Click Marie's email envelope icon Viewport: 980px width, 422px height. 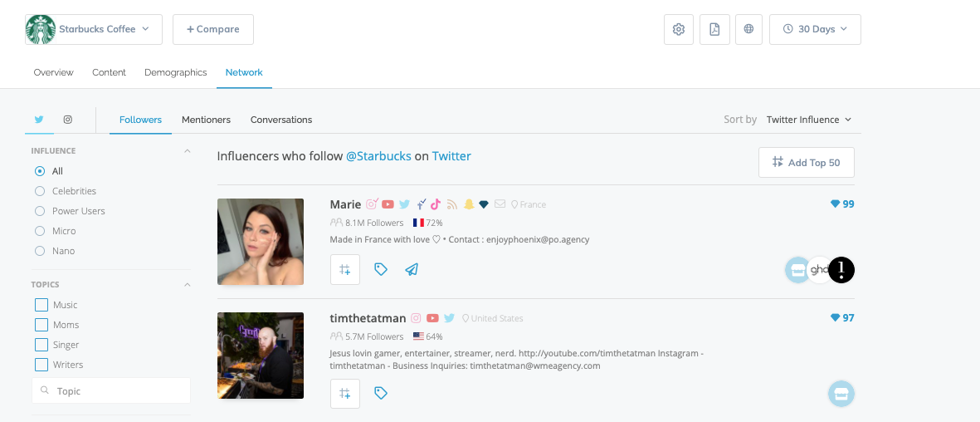[x=500, y=204]
